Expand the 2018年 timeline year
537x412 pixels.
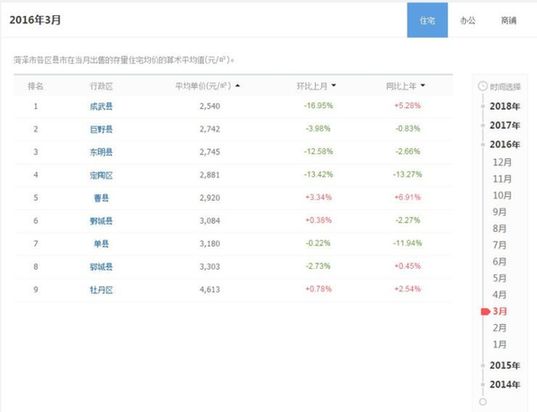point(504,106)
